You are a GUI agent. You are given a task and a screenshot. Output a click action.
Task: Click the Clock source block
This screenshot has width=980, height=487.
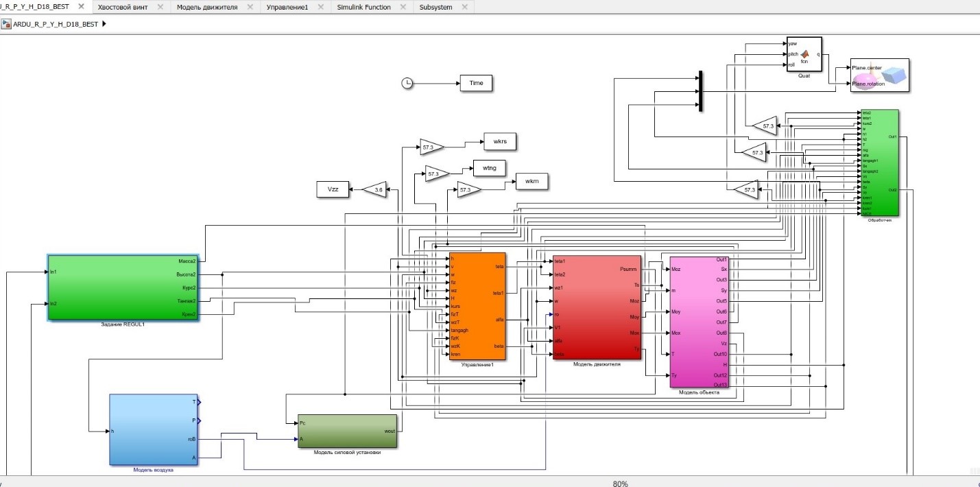407,82
